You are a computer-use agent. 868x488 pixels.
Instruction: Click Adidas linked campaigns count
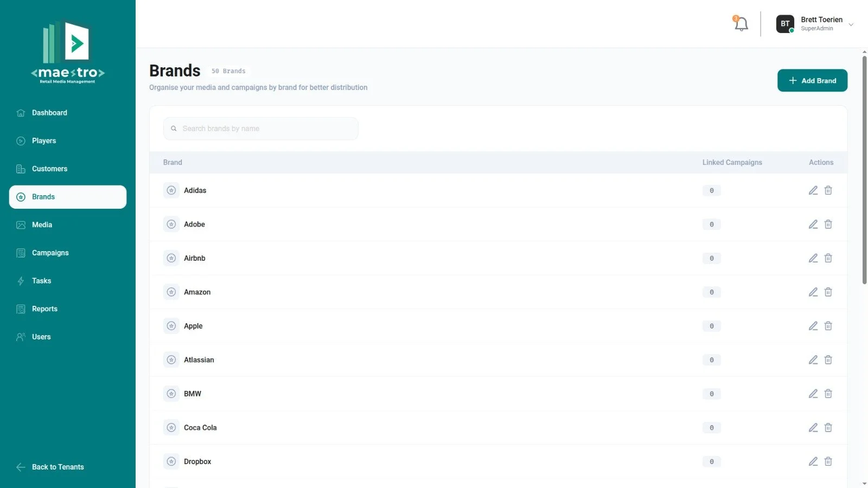712,190
